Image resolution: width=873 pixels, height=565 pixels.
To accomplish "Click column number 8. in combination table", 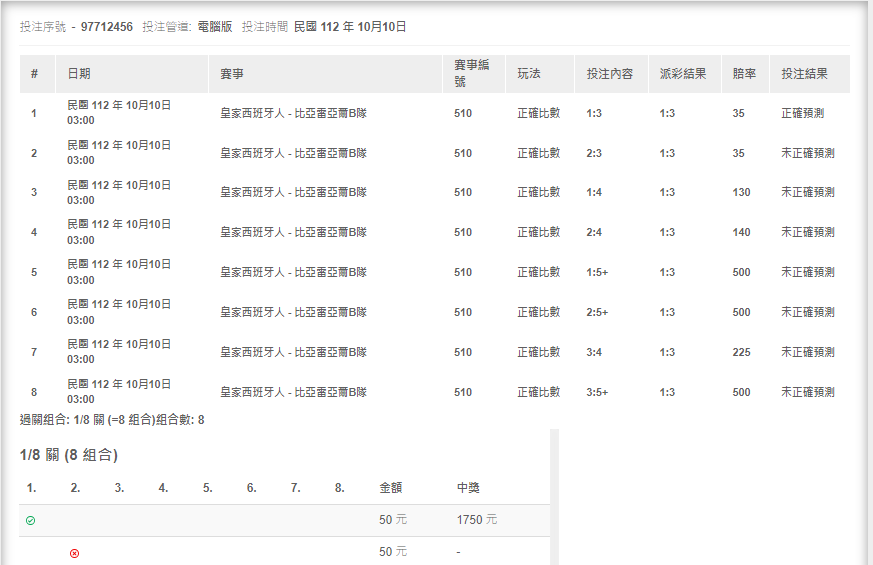I will (x=340, y=488).
